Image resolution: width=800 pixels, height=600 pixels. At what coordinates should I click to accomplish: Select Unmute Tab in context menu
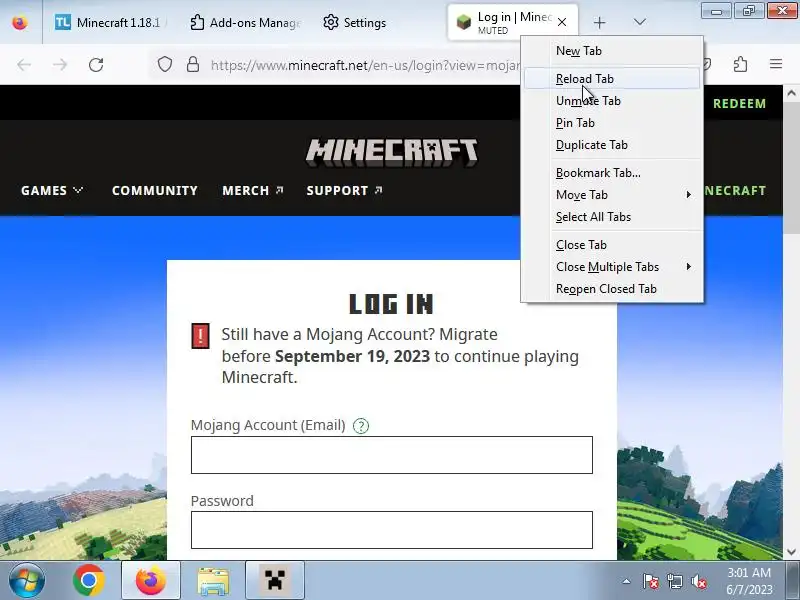pyautogui.click(x=612, y=101)
